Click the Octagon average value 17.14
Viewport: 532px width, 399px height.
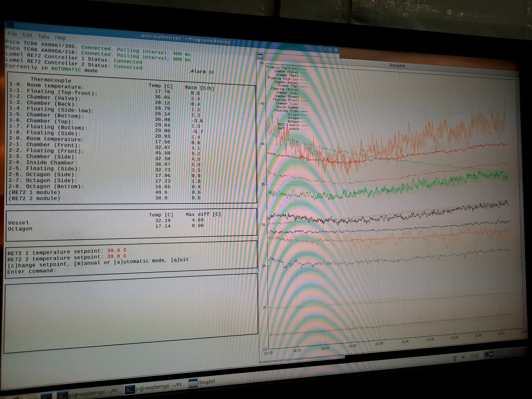(x=163, y=226)
